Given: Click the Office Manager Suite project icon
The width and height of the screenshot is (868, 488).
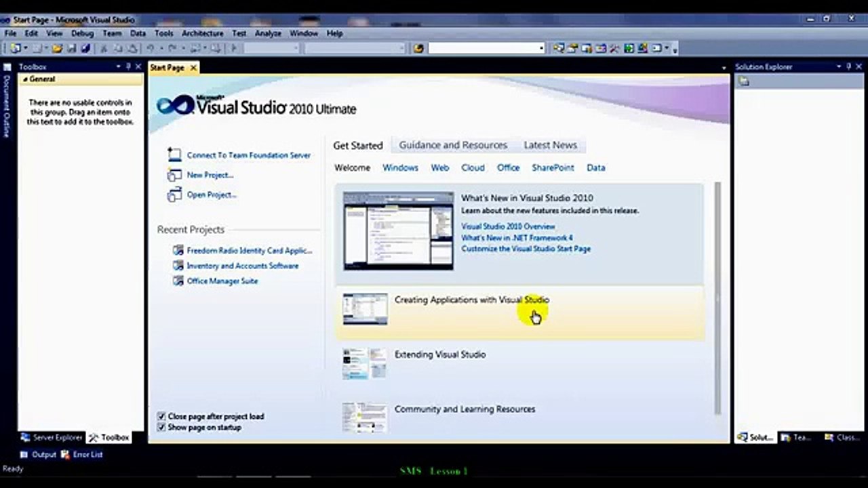Looking at the screenshot, I should point(178,281).
